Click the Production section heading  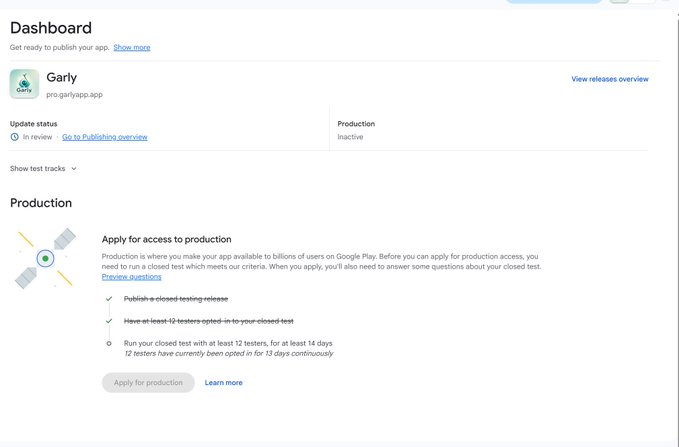click(41, 203)
